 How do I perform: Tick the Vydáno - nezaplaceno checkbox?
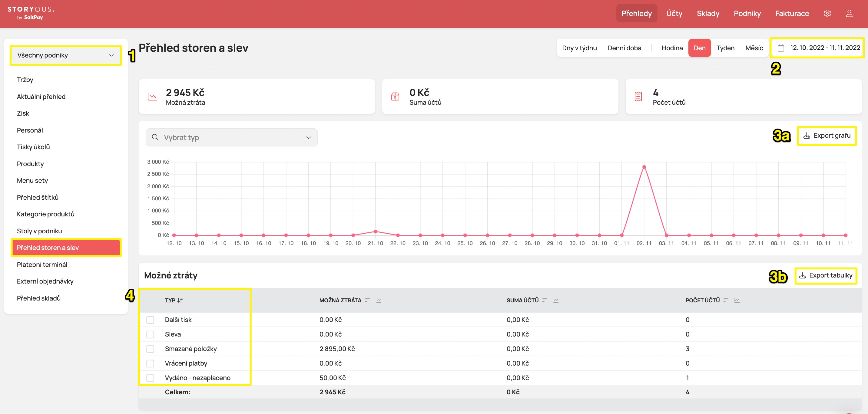pos(150,378)
